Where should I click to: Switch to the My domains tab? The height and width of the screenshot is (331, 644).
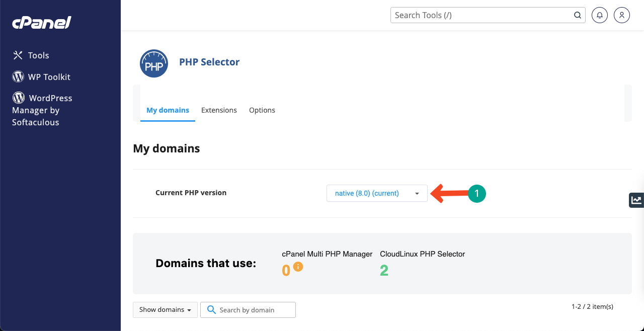click(x=168, y=110)
